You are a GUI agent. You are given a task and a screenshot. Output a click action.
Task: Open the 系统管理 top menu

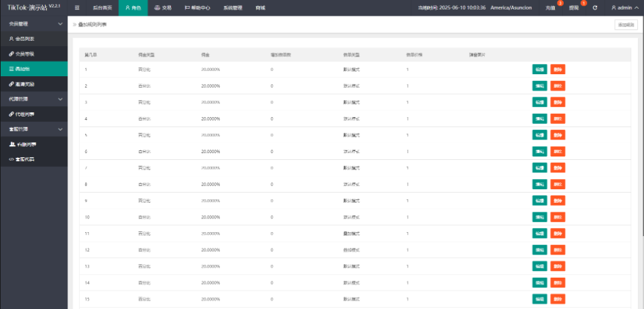[x=233, y=7]
